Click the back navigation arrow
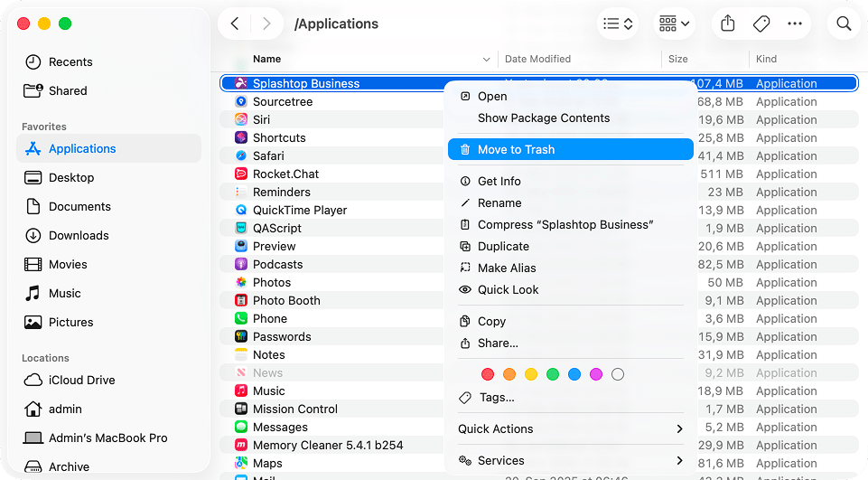The width and height of the screenshot is (868, 480). click(x=235, y=24)
